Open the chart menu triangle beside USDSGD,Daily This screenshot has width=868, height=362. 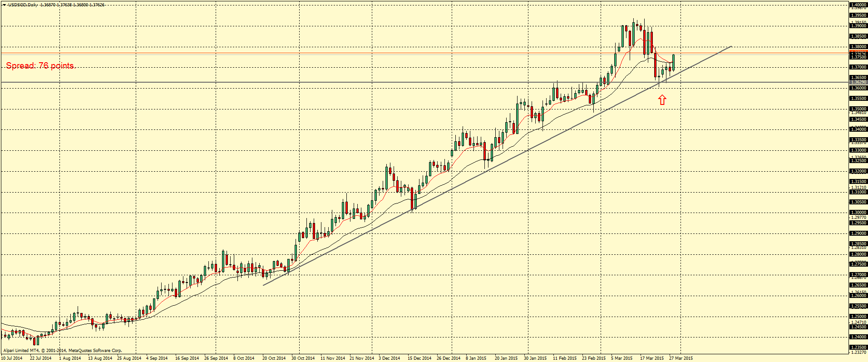click(4, 5)
